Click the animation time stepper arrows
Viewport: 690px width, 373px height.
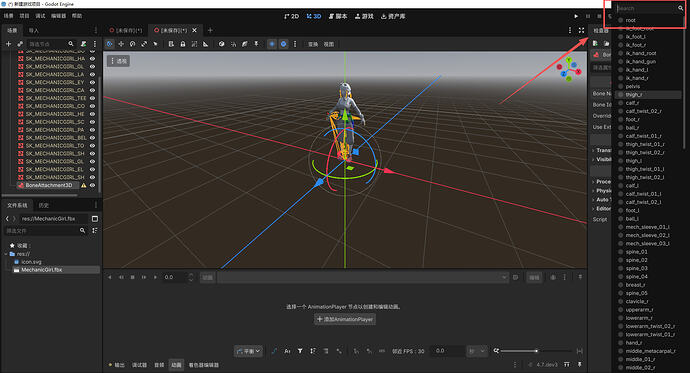point(191,277)
